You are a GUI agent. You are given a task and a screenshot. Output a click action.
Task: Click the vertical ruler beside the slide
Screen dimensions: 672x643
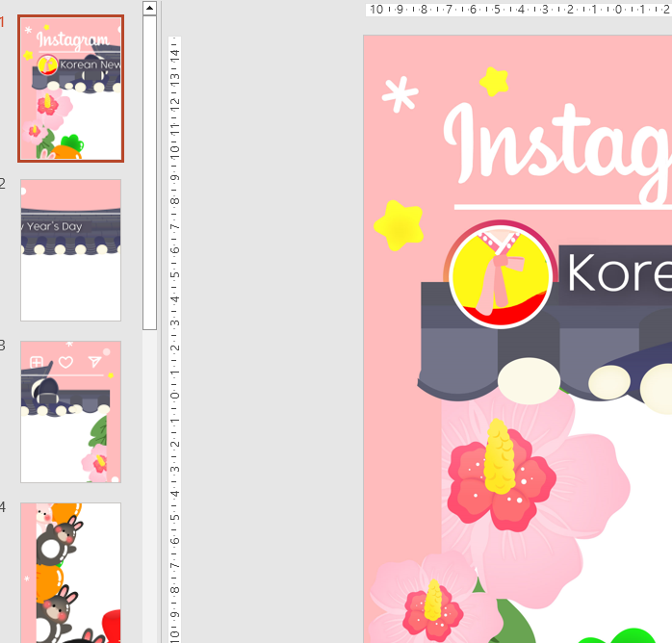pyautogui.click(x=174, y=339)
